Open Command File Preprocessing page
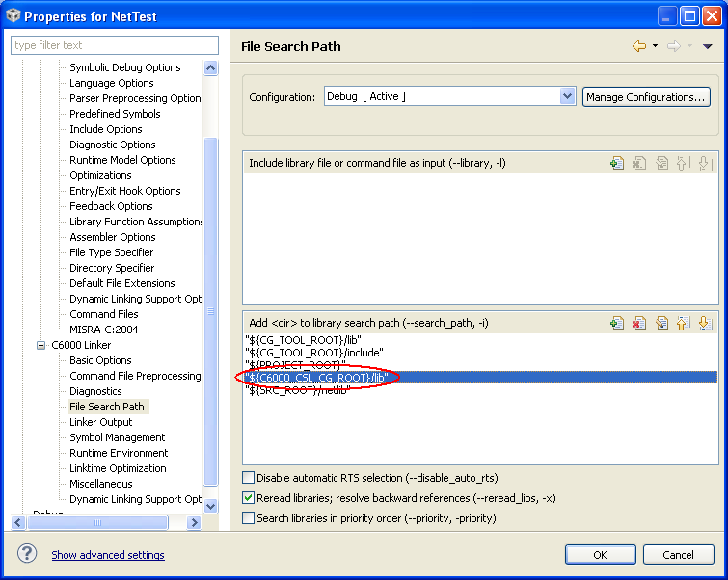 [x=135, y=376]
